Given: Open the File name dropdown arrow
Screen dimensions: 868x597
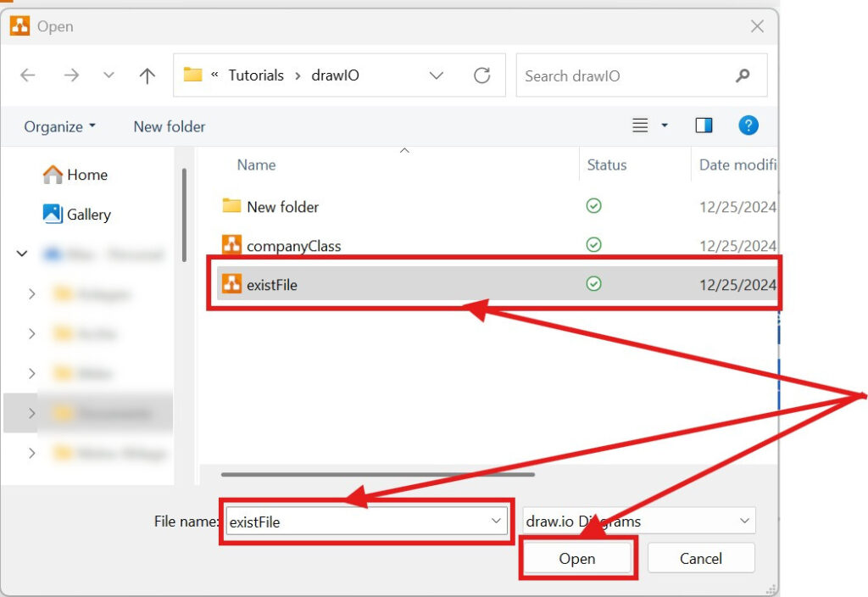Looking at the screenshot, I should coord(496,521).
